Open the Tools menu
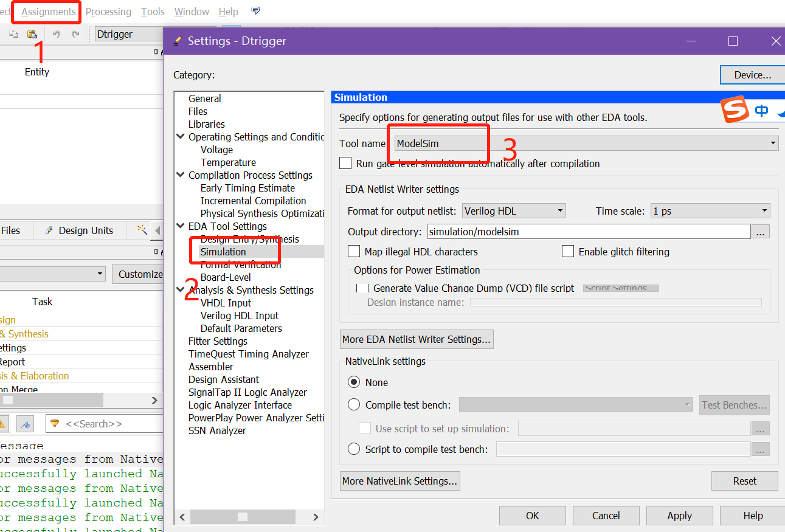 pos(153,12)
